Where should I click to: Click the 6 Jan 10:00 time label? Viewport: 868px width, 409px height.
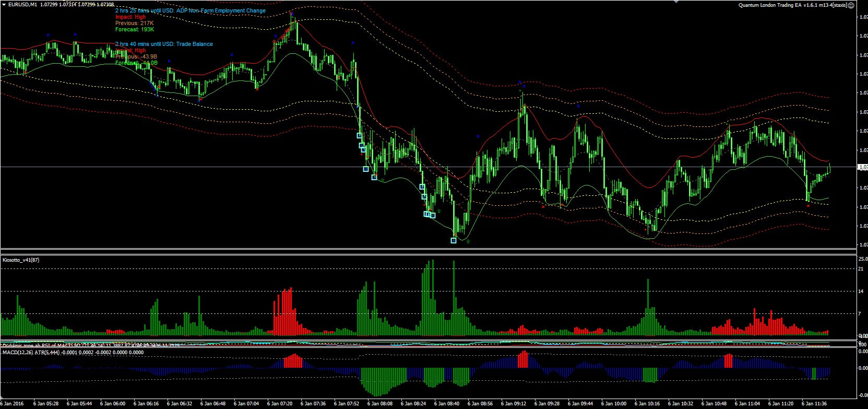point(614,403)
